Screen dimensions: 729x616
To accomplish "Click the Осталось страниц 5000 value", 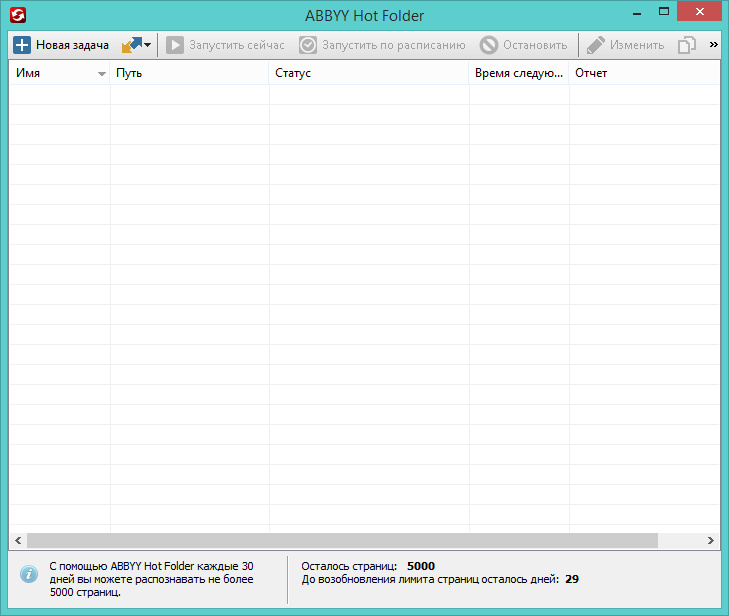I will pyautogui.click(x=421, y=566).
